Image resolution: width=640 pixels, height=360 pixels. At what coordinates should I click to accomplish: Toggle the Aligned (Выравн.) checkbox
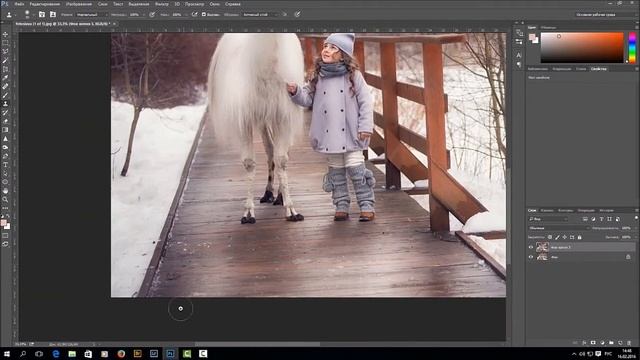204,14
